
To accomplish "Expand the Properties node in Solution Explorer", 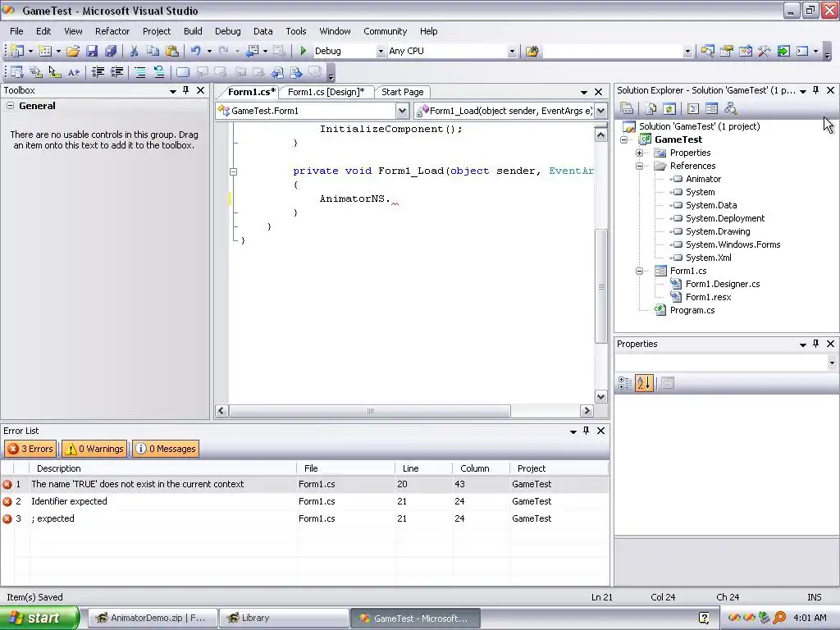I will (639, 153).
